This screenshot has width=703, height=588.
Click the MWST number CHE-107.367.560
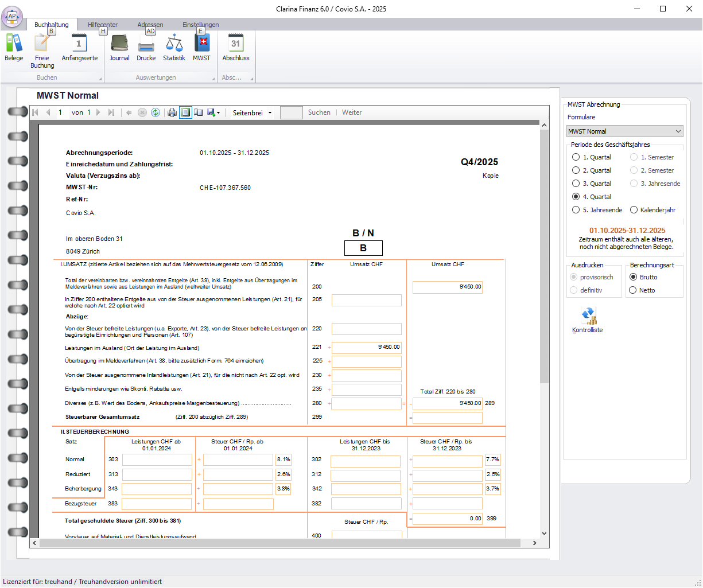point(225,188)
